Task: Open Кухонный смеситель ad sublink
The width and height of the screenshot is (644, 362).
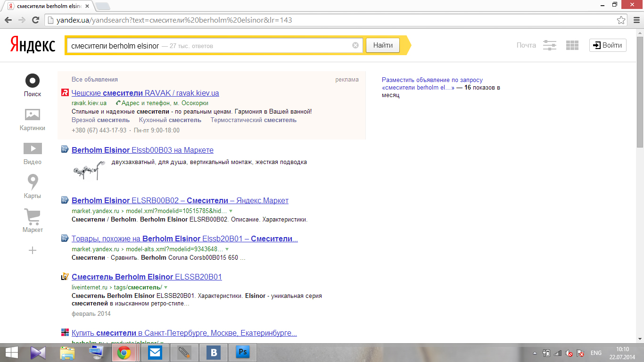Action: click(x=170, y=120)
